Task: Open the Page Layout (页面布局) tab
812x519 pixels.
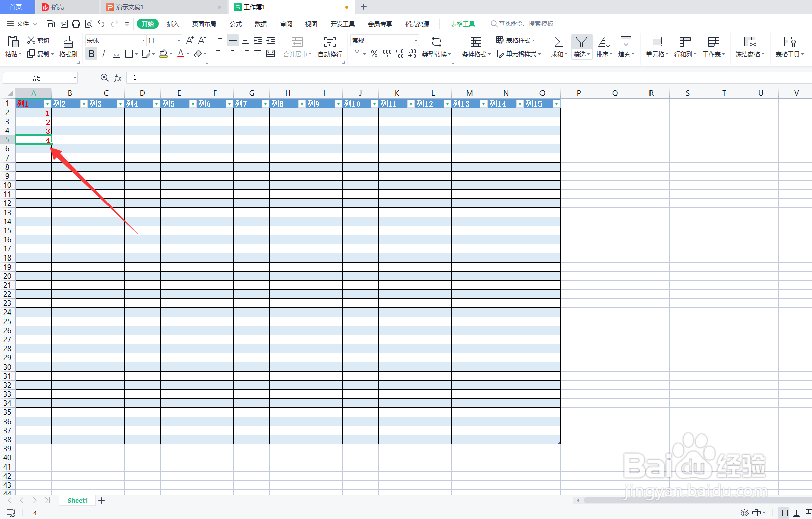Action: [x=204, y=24]
